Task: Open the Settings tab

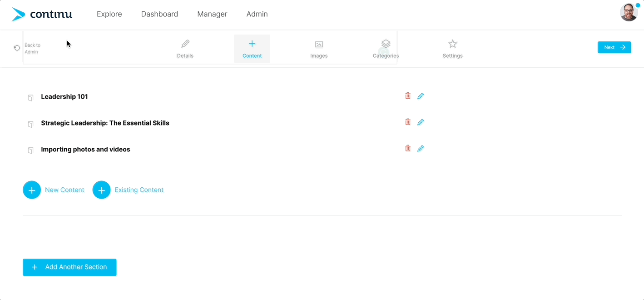Action: tap(453, 49)
